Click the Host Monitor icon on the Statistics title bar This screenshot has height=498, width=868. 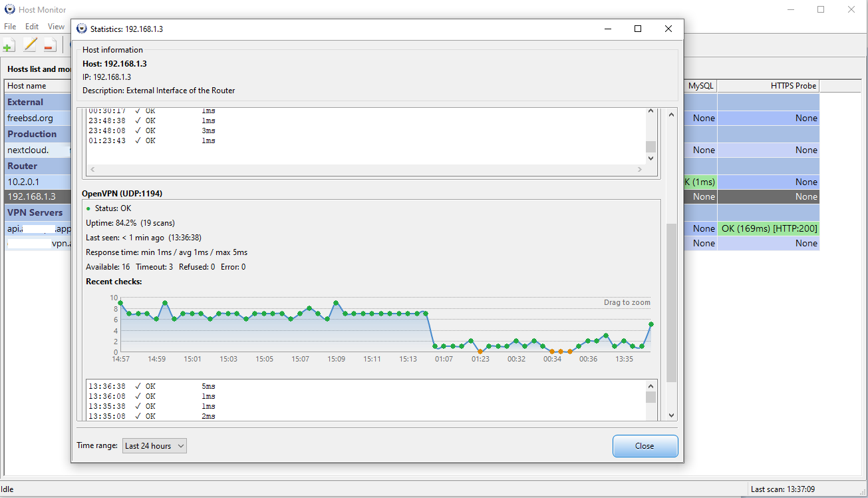(x=81, y=29)
